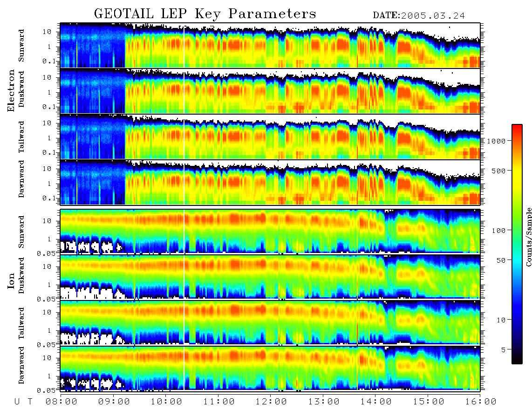Click the '0.1' tick of Electron Sunward panel

pyautogui.click(x=49, y=61)
